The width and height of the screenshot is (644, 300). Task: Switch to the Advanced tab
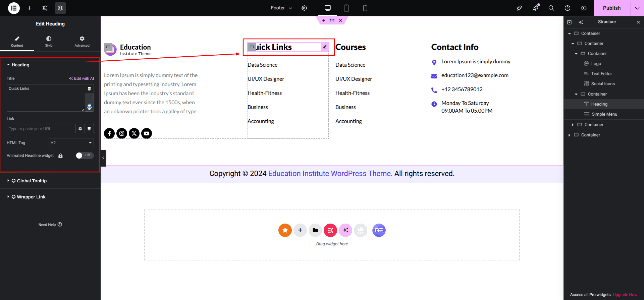tap(82, 42)
